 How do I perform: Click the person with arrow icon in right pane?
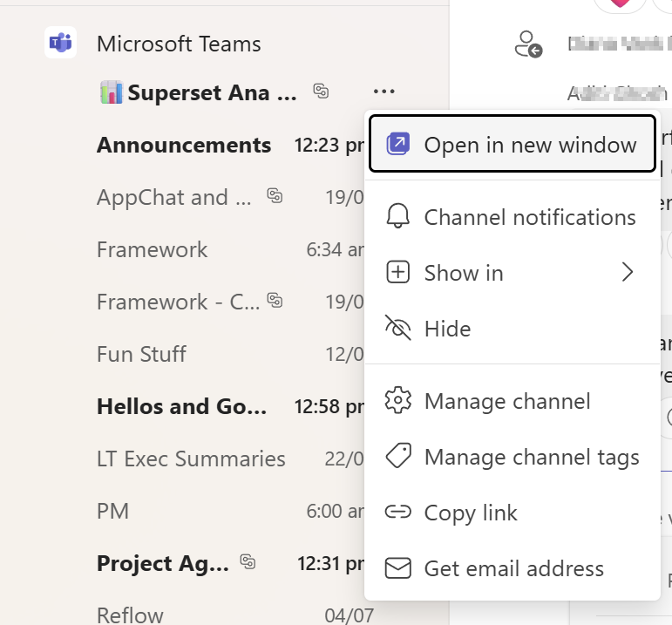click(528, 44)
